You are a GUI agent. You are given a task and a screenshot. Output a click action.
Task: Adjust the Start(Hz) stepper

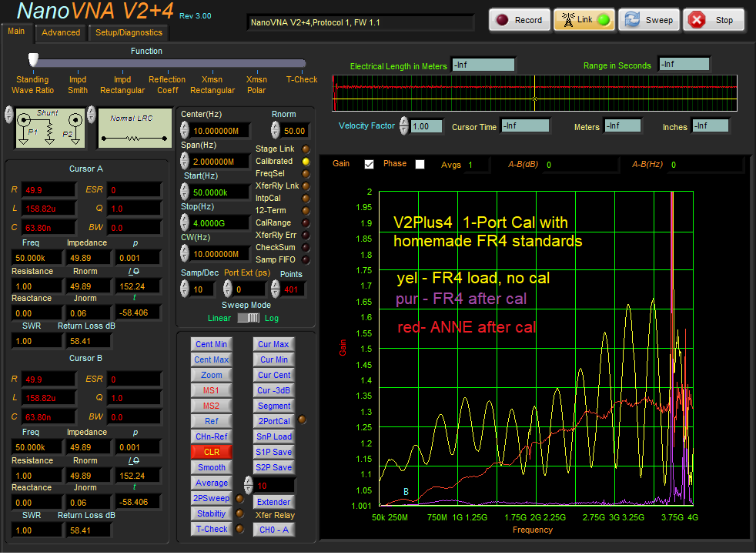click(185, 192)
